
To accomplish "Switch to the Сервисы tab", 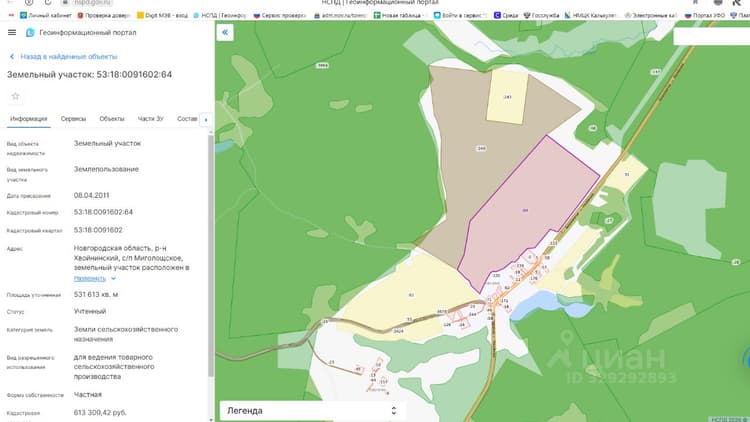I will click(73, 119).
